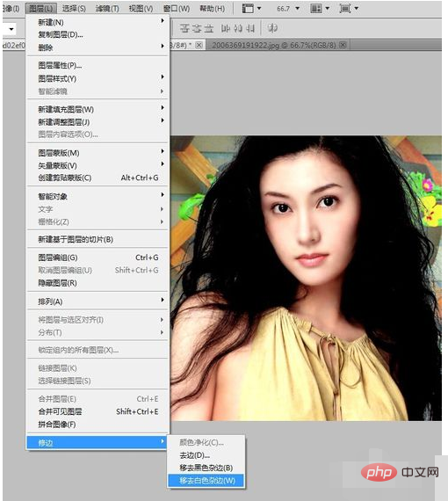Viewport: 448px width, 501px height.
Task: Choose 复制图层(D)... from the menu
Action: click(98, 34)
